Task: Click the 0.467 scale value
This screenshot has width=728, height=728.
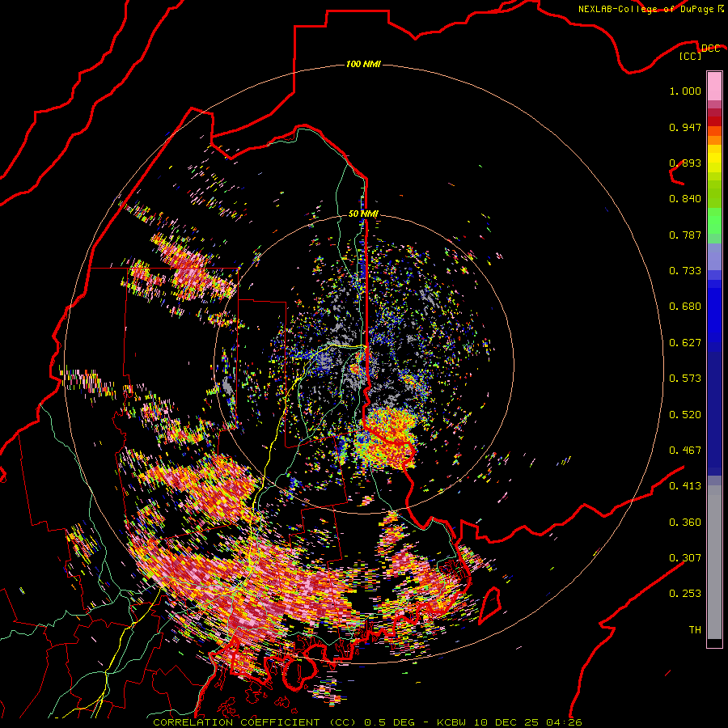Action: 685,451
